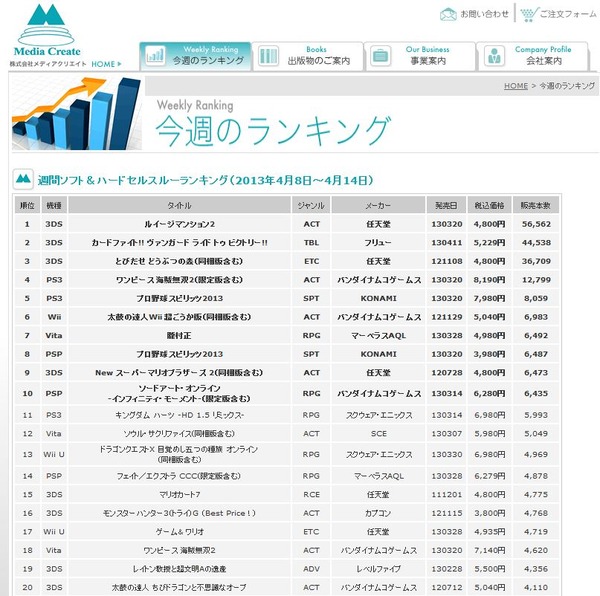Screen dimensions: 600x596
Task: Select New スーパーマリオブラザーズ 2 title cell
Action: (x=179, y=373)
